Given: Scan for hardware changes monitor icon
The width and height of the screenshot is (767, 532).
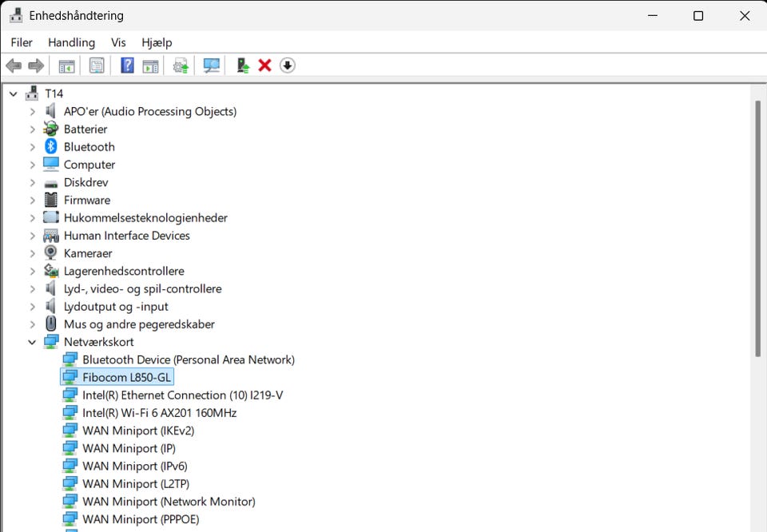Looking at the screenshot, I should 211,66.
